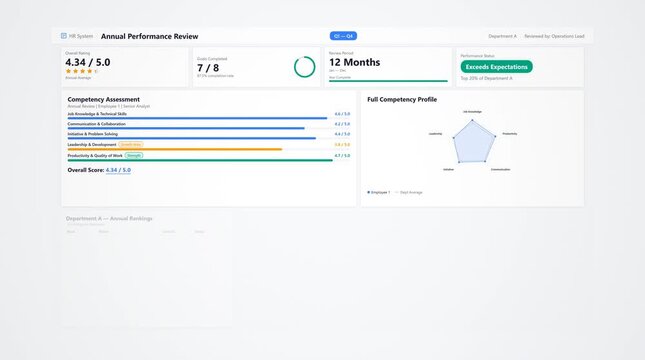Click the Leadership axis label on radar
This screenshot has width=645, height=360.
[435, 134]
